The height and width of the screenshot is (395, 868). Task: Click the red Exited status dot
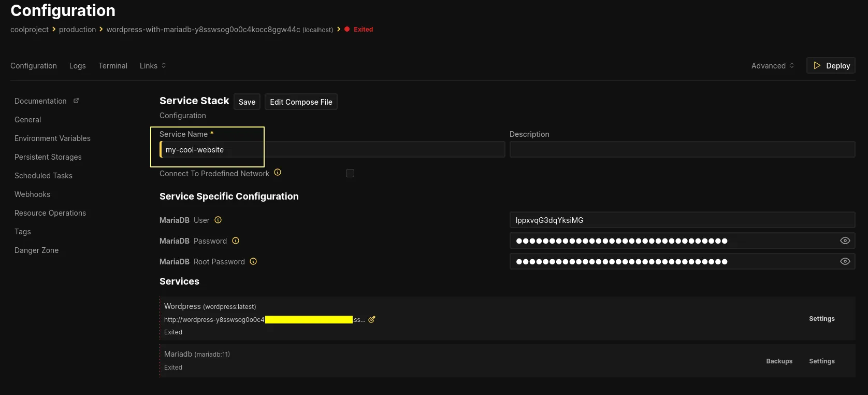coord(347,29)
